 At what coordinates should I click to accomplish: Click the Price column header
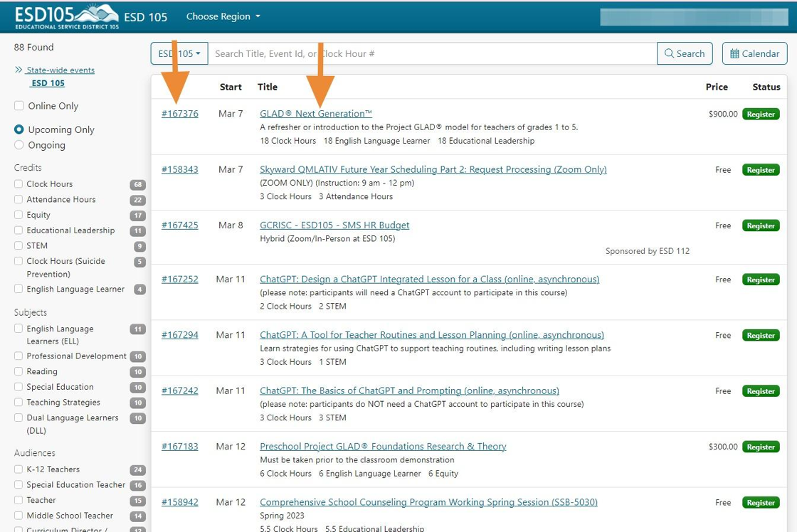click(717, 87)
